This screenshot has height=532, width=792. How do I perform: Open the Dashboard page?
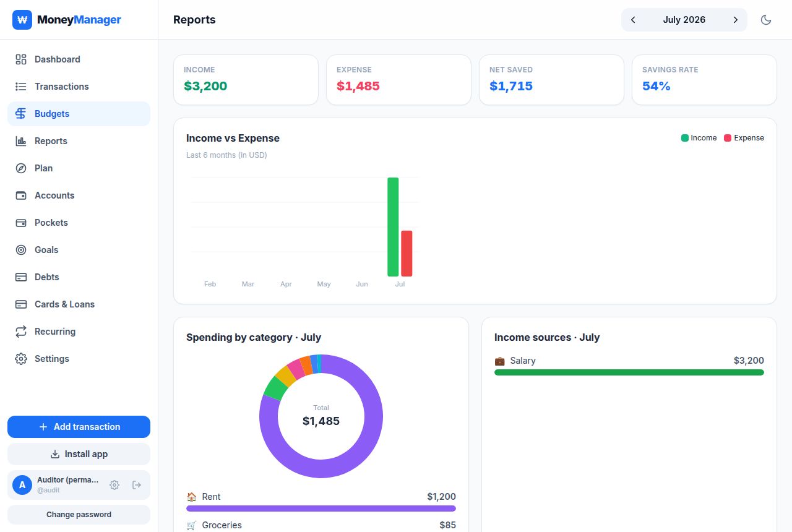pyautogui.click(x=79, y=59)
